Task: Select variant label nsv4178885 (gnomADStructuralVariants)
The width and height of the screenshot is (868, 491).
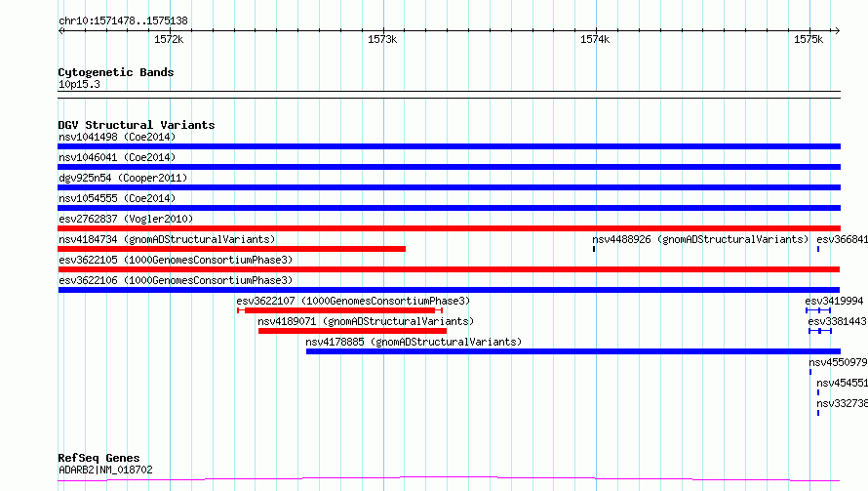Action: coord(414,342)
